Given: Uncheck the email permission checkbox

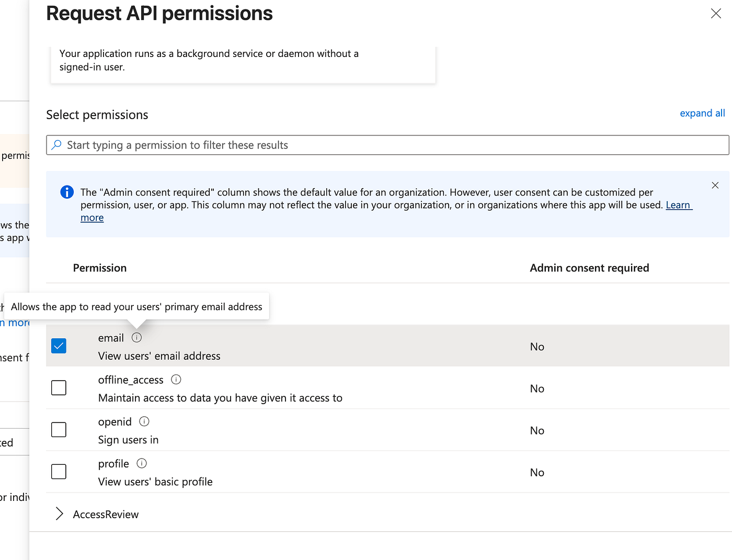Looking at the screenshot, I should coord(59,346).
